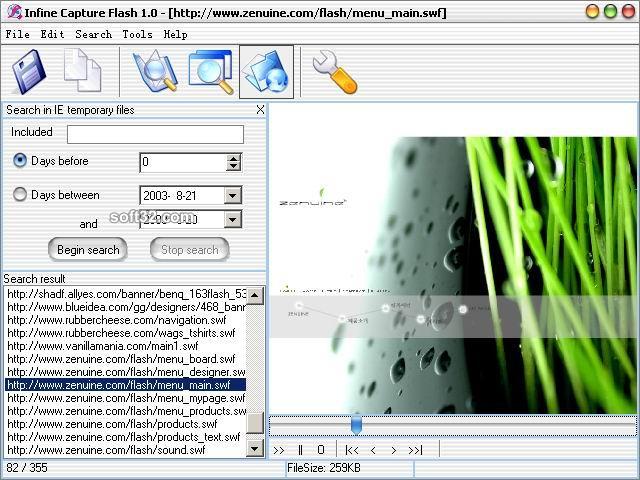Select blueidea.com gg/designers result
This screenshot has height=480, width=640.
click(126, 307)
